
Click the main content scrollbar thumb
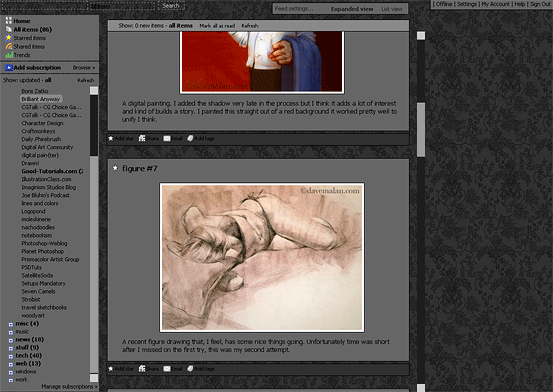[421, 129]
